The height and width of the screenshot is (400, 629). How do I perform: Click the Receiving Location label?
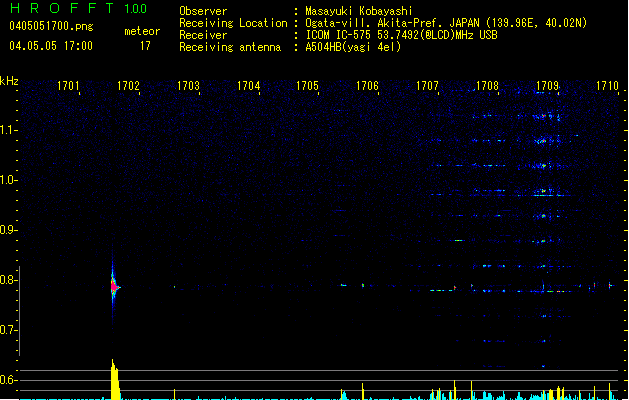[233, 23]
